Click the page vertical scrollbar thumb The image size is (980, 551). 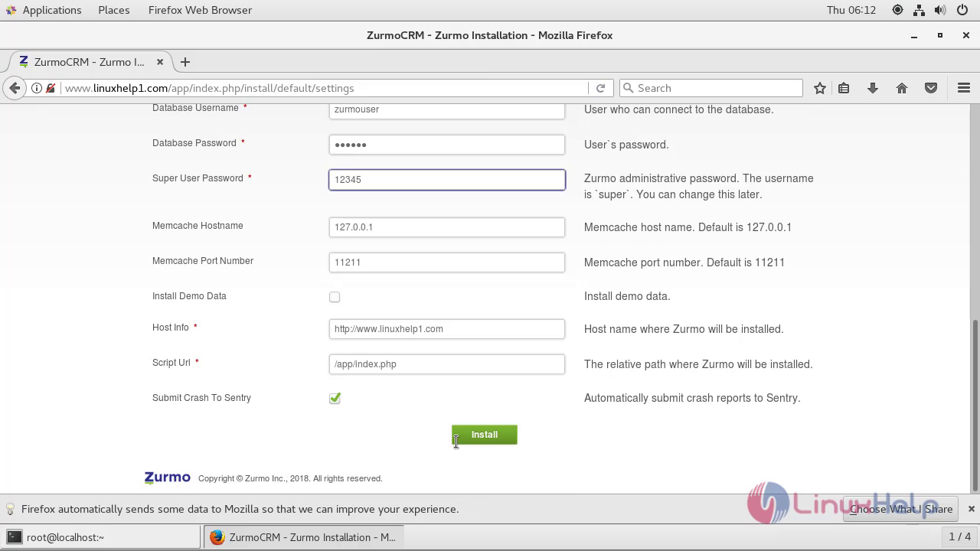click(x=975, y=406)
